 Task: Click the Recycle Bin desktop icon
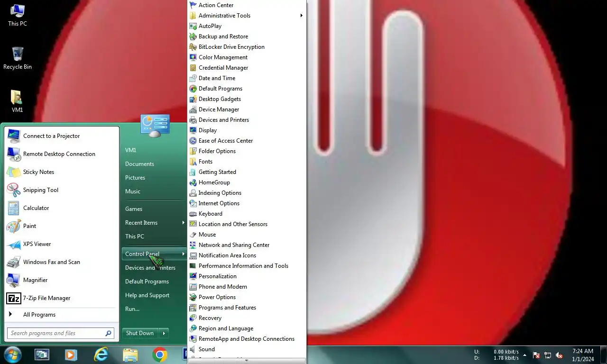tap(18, 58)
